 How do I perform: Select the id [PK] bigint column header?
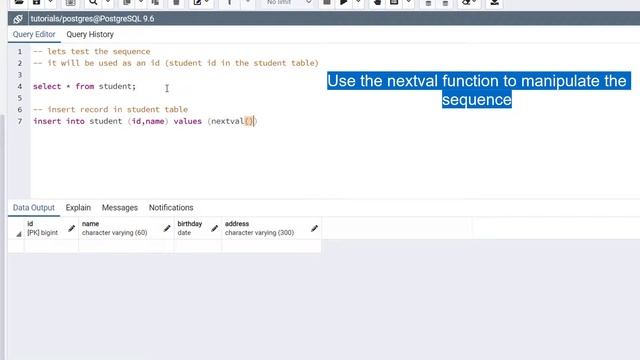(x=51, y=228)
